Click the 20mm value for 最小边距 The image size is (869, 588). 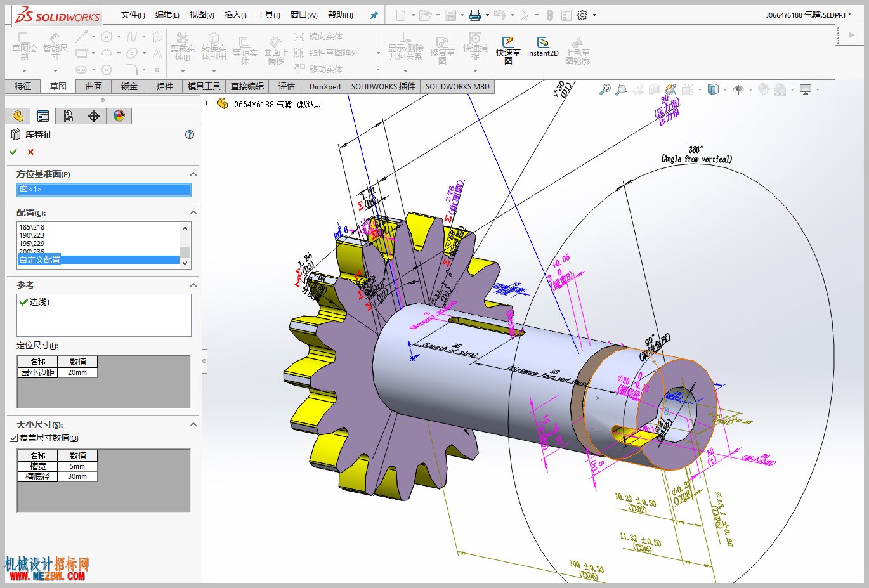pos(77,372)
